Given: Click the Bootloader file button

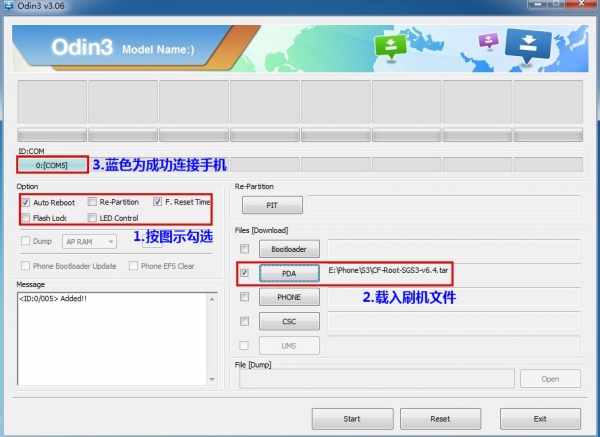Looking at the screenshot, I should click(289, 249).
